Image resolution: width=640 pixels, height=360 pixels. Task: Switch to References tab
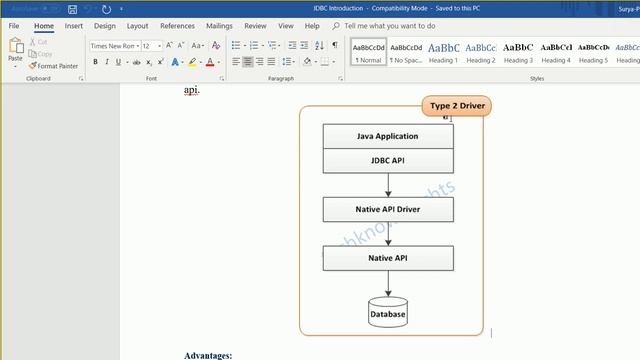tap(177, 26)
